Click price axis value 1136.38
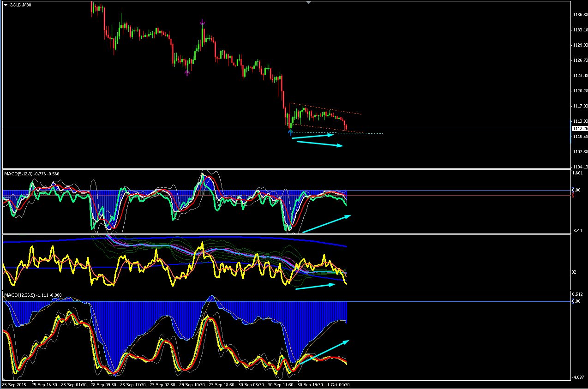This screenshot has height=389, width=588. [x=580, y=15]
